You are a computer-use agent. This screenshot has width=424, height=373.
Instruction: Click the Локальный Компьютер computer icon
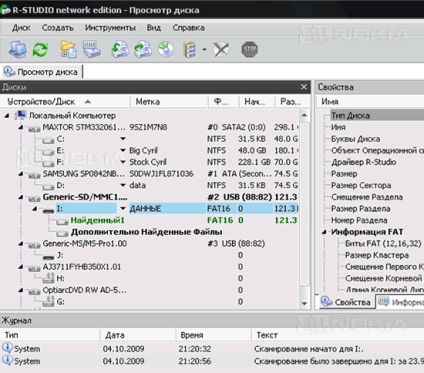(x=20, y=115)
